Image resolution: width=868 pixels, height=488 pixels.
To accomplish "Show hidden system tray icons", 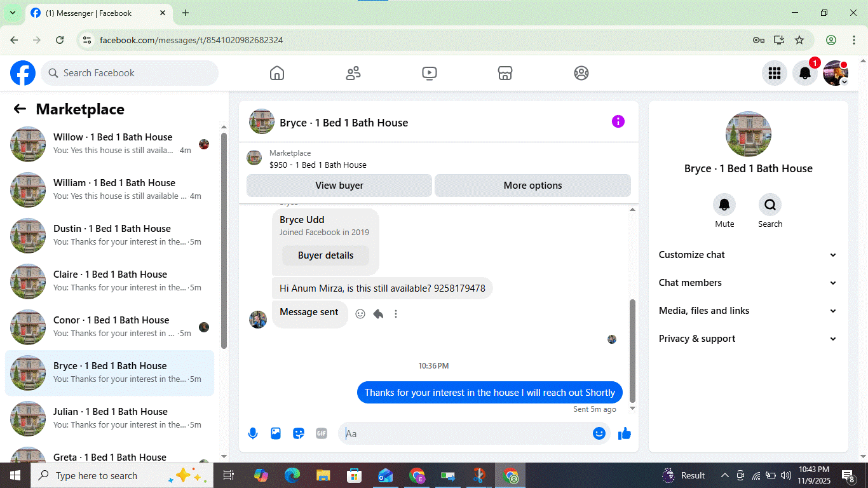I will [724, 475].
